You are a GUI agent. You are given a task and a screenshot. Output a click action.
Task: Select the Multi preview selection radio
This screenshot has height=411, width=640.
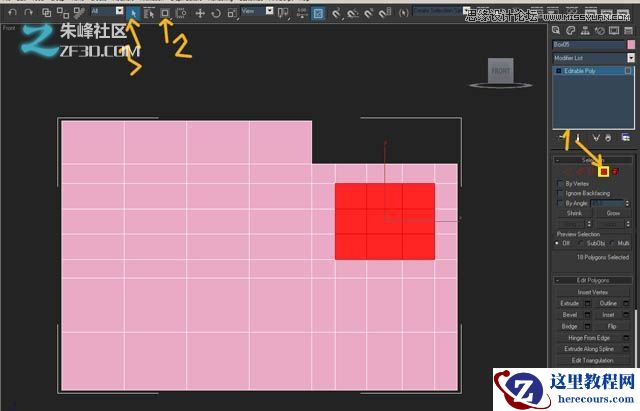[612, 243]
